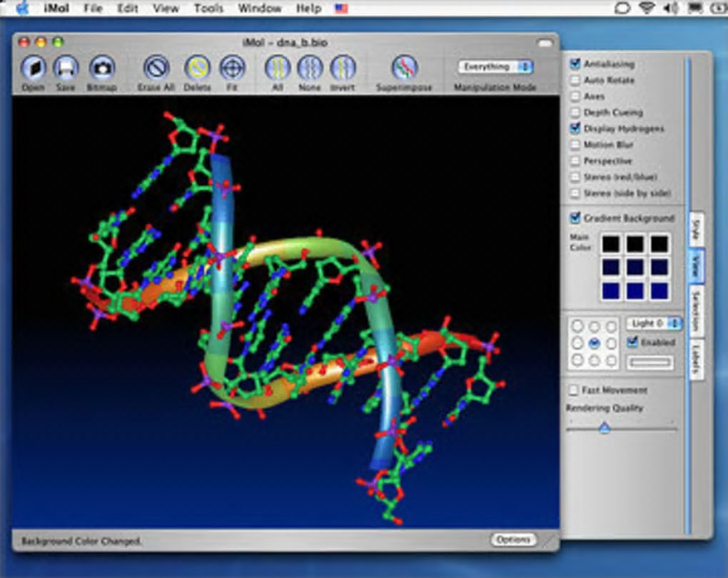This screenshot has height=578, width=728.
Task: Click the Options button in status bar
Action: [513, 539]
